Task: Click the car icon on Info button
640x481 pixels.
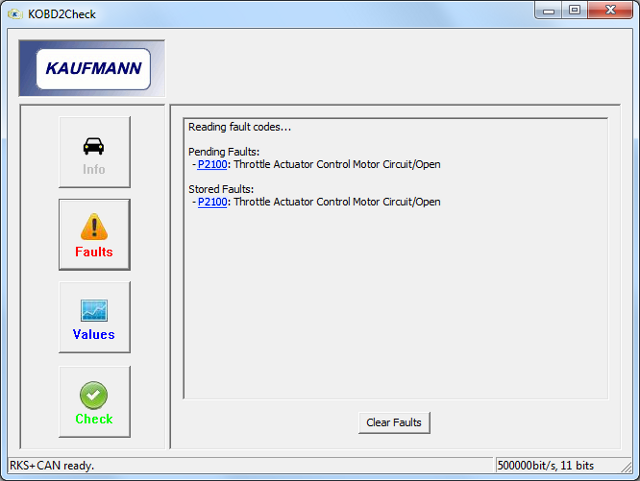Action: [94, 145]
